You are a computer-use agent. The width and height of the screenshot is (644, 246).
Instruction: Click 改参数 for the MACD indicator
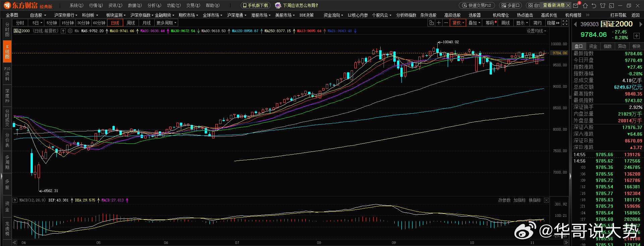pos(504,200)
